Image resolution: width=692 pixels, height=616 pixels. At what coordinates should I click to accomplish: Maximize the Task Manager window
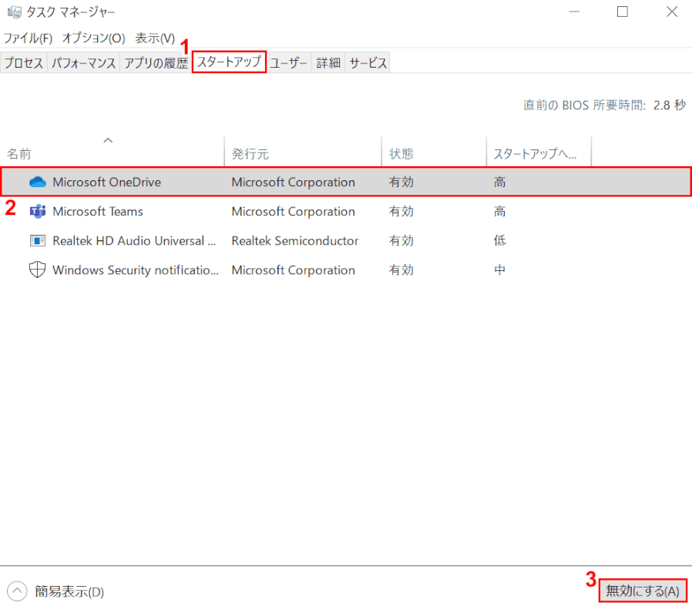point(623,12)
